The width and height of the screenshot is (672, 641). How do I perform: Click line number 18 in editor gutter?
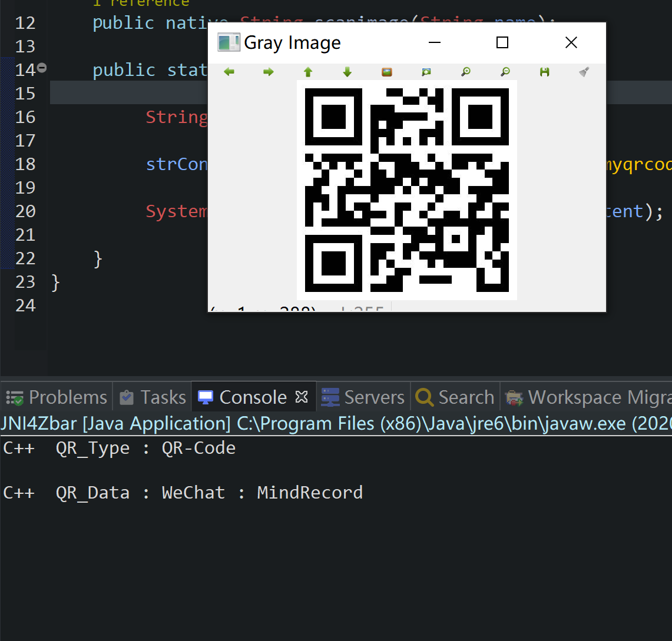pyautogui.click(x=25, y=164)
